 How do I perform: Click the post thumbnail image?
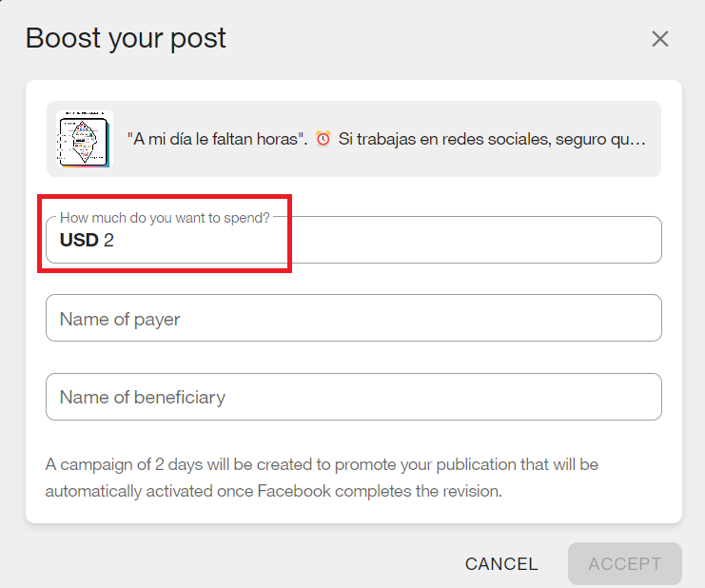[84, 139]
